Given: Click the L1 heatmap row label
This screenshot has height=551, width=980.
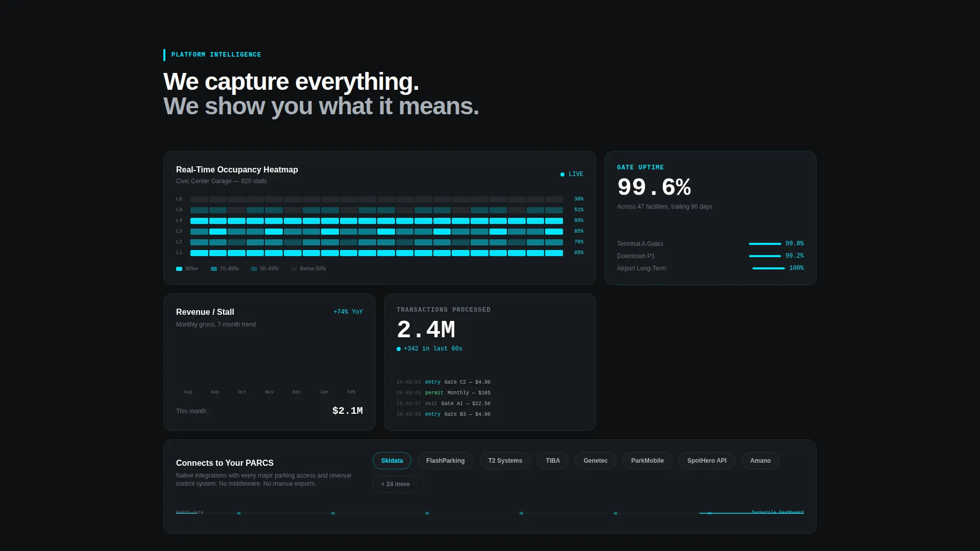Looking at the screenshot, I should (x=179, y=253).
